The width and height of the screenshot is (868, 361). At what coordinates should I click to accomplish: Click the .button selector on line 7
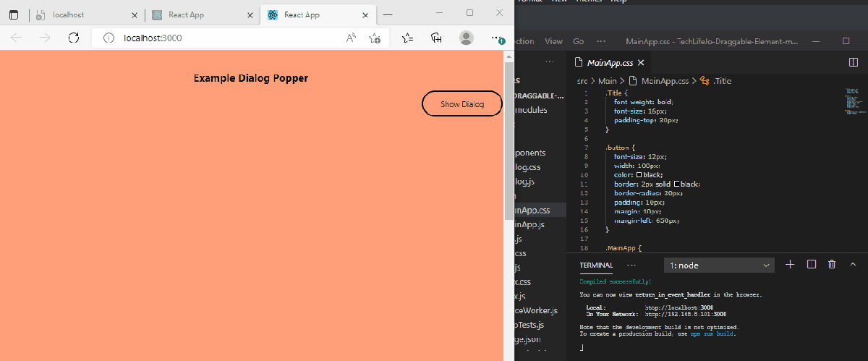tap(619, 148)
